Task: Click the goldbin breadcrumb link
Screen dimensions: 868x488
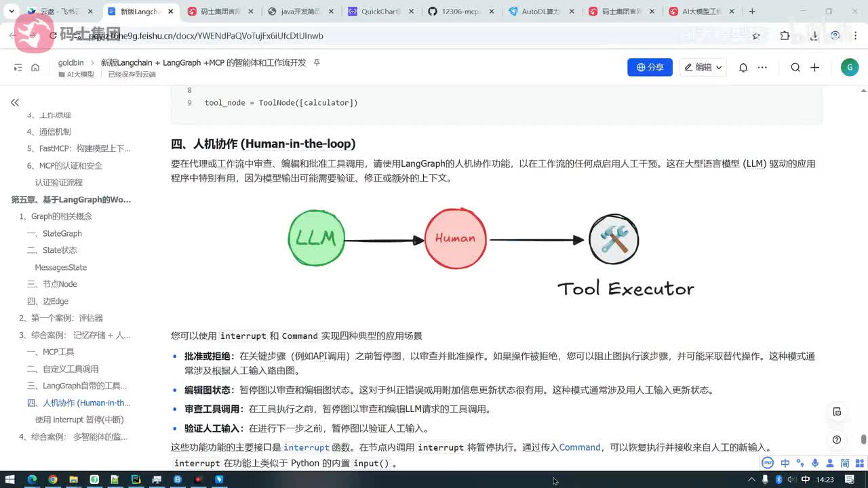Action: coord(71,62)
